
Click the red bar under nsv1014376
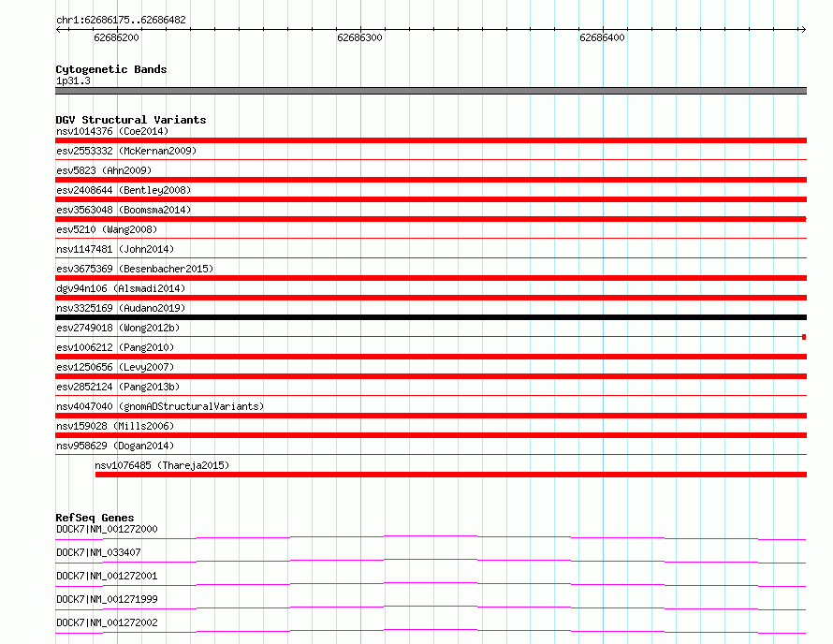tap(431, 140)
